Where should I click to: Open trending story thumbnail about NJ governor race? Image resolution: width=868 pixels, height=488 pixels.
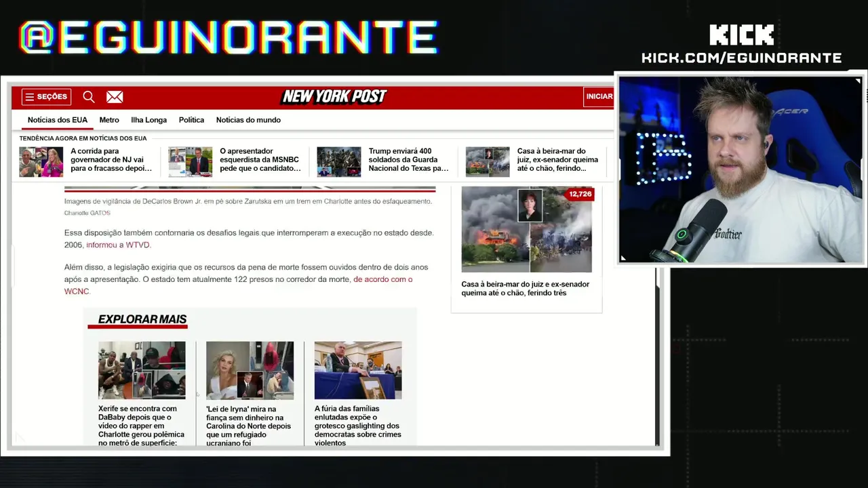[41, 162]
